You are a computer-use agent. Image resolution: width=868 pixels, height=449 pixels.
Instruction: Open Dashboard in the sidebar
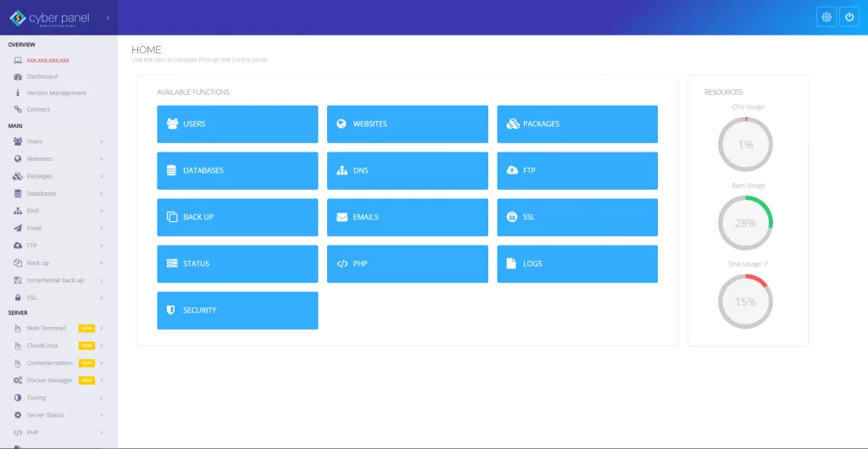[x=42, y=77]
